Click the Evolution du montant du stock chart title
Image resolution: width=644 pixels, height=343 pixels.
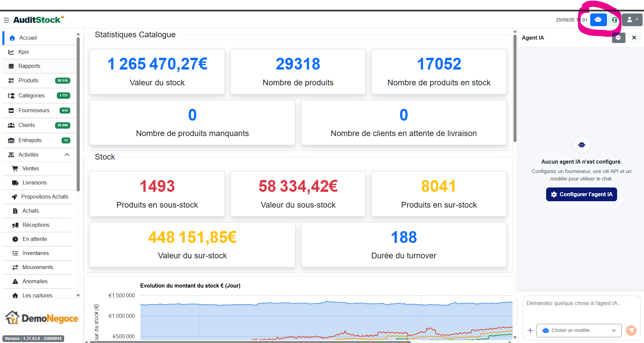pyautogui.click(x=190, y=286)
